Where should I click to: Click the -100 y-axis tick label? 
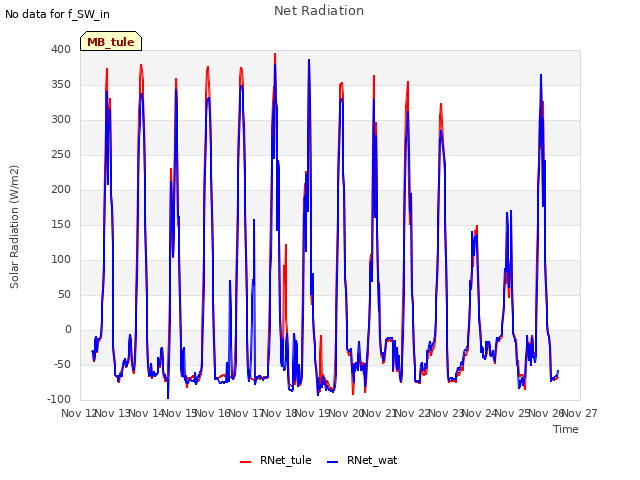[x=59, y=399]
